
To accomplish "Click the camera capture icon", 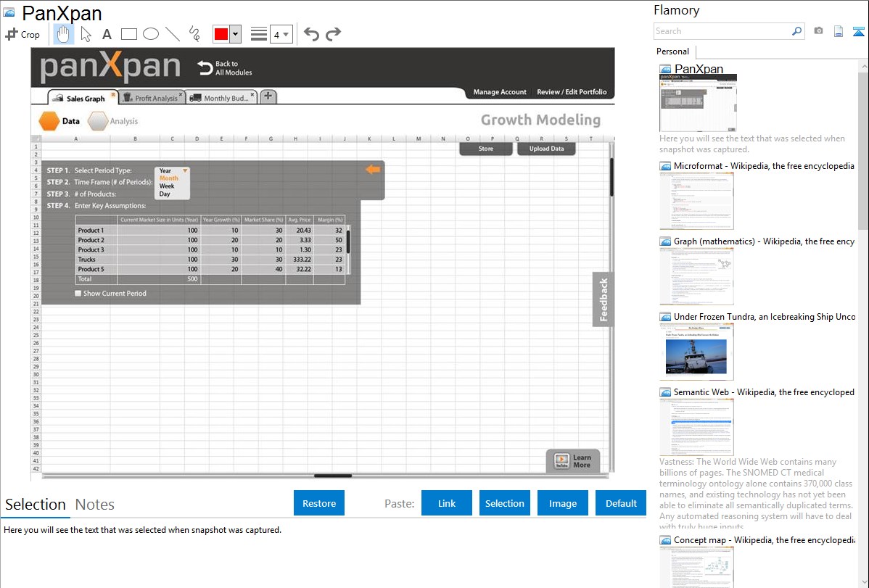I will click(818, 31).
